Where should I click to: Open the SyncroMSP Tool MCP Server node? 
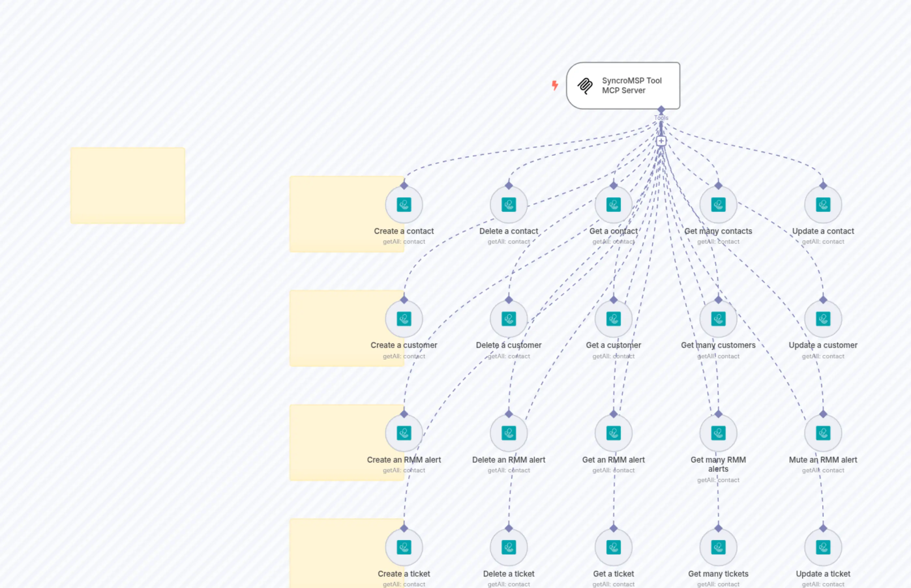pos(623,86)
